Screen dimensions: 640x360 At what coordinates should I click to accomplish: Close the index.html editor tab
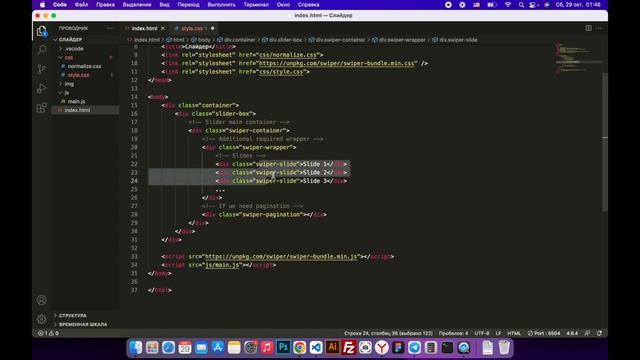click(x=163, y=28)
